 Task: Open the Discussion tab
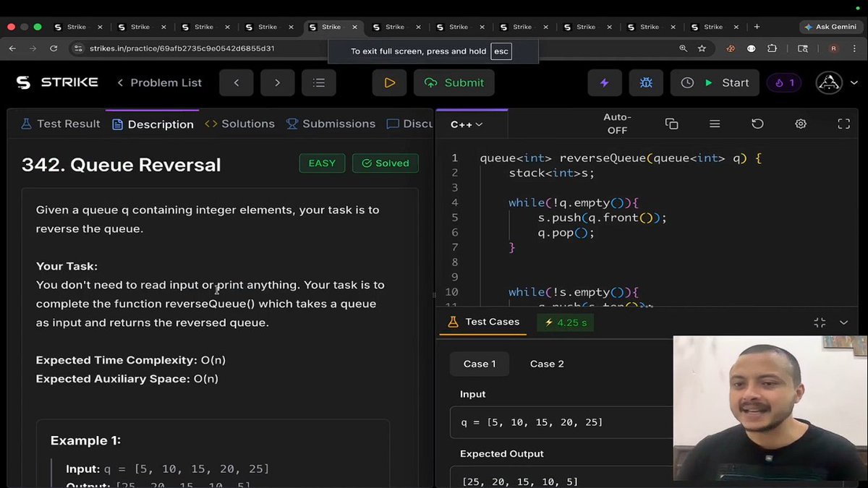[410, 124]
